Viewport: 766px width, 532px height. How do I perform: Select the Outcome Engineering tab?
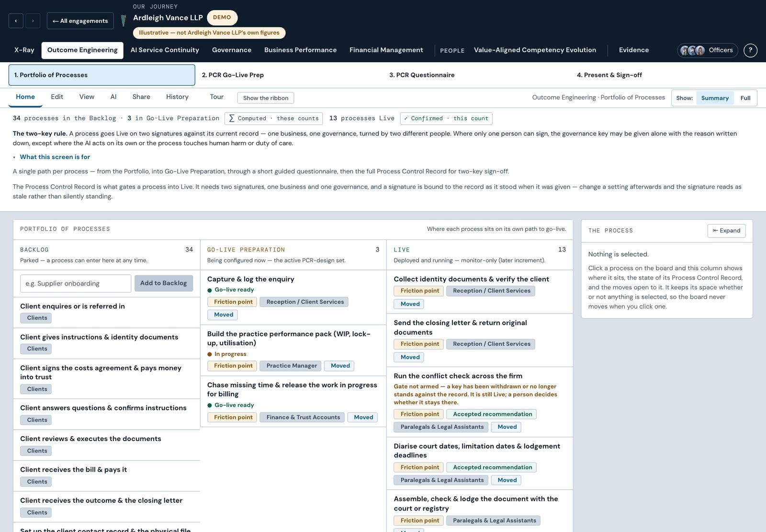[x=82, y=50]
